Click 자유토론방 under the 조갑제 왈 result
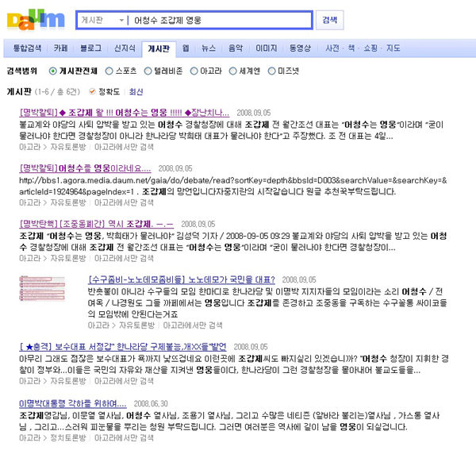 coord(68,147)
